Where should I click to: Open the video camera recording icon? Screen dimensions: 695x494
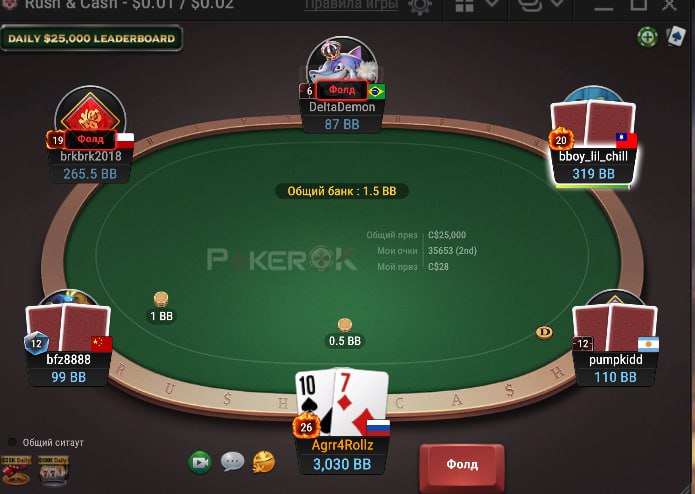(200, 463)
